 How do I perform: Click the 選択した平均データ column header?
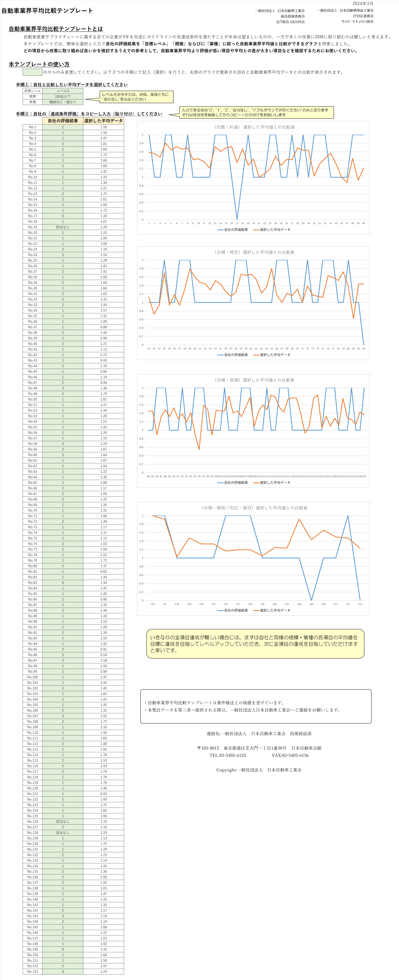point(103,121)
